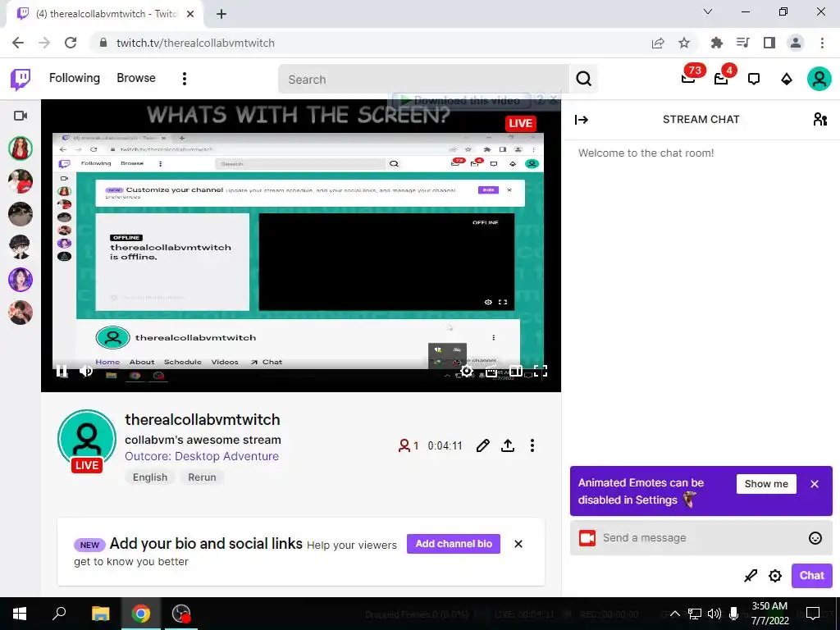Open the emote picker smiley
The image size is (840, 630).
click(x=815, y=538)
